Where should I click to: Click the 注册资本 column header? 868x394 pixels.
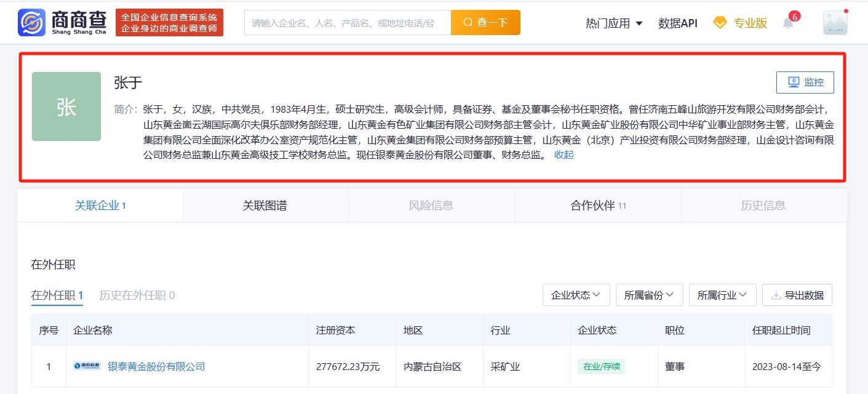coord(335,330)
